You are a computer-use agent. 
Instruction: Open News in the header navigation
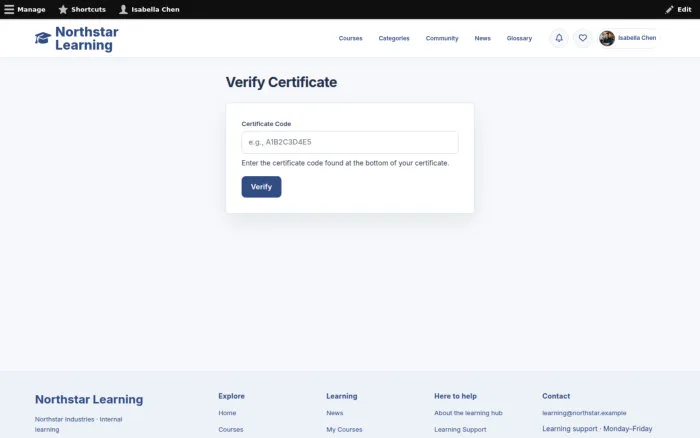(x=483, y=38)
